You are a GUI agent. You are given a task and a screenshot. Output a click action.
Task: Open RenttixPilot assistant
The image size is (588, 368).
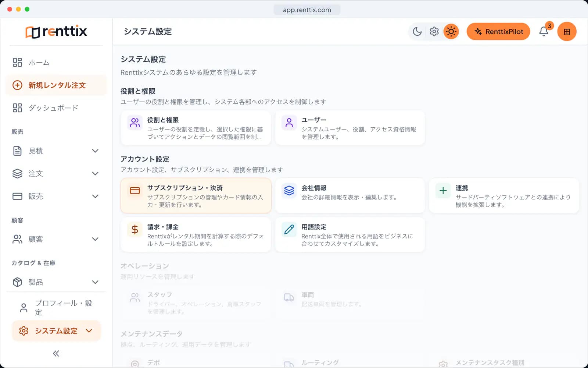point(498,32)
